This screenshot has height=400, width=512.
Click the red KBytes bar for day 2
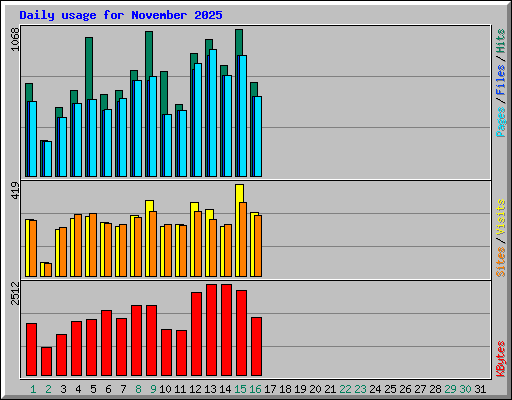click(x=46, y=361)
